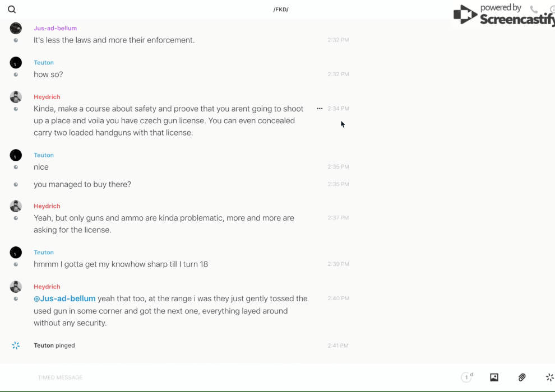
Task: Open the search icon in top-left
Action: coord(12,10)
